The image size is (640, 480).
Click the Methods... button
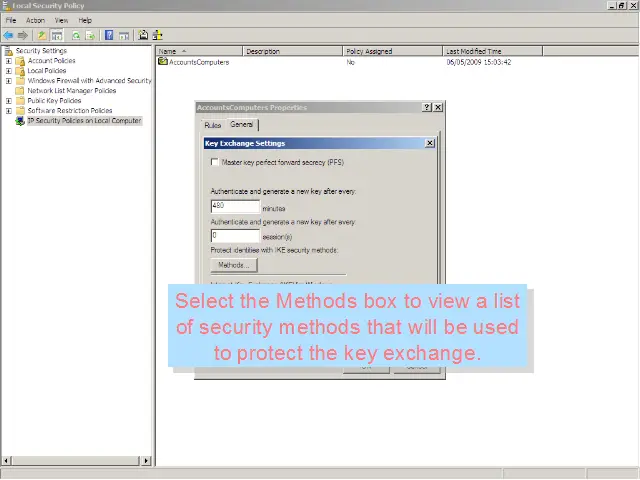(x=233, y=265)
